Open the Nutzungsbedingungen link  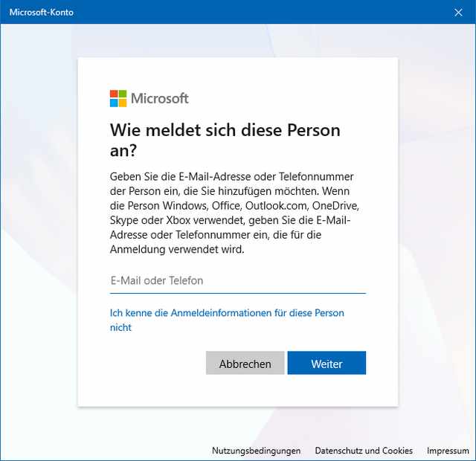pos(256,451)
